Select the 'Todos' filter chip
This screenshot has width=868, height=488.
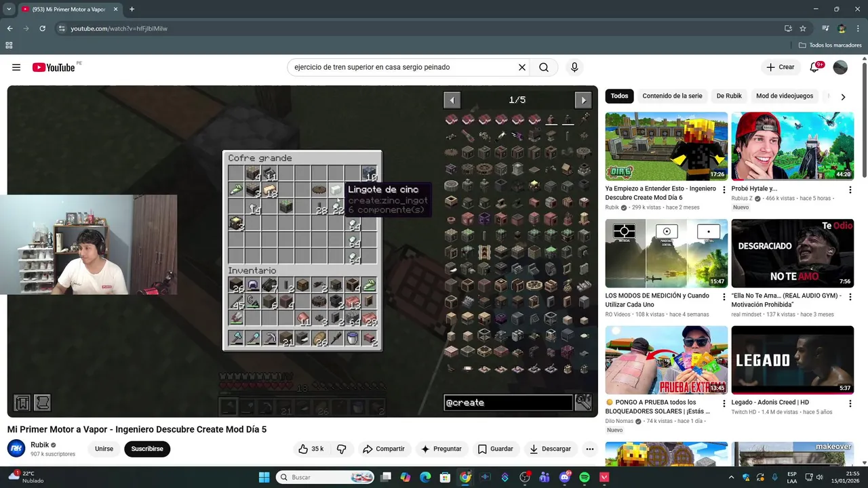tap(619, 96)
